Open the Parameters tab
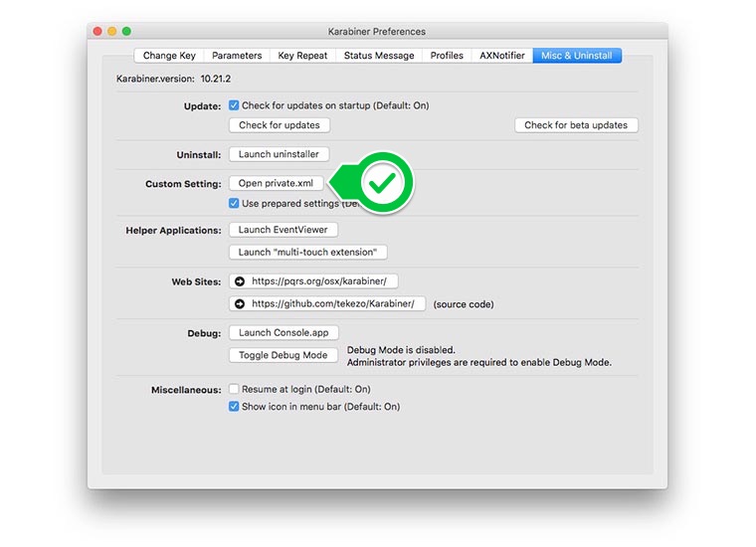The image size is (756, 547). 237,56
